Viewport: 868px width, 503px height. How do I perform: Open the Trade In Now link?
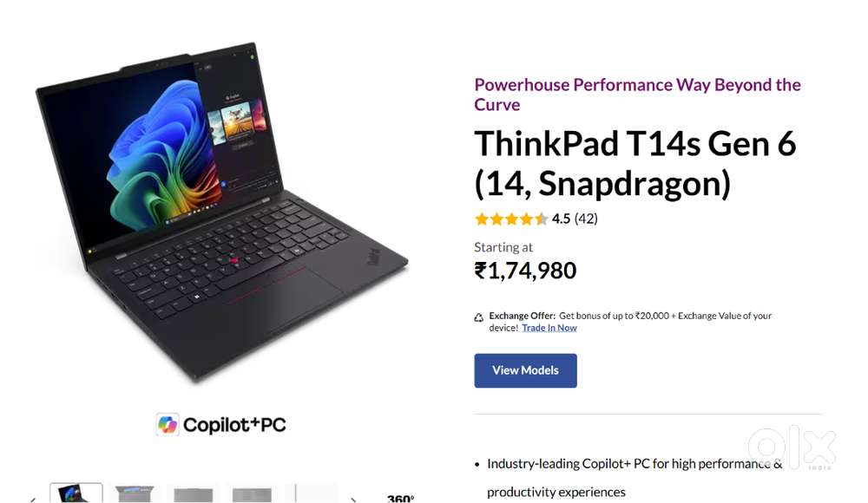(549, 328)
